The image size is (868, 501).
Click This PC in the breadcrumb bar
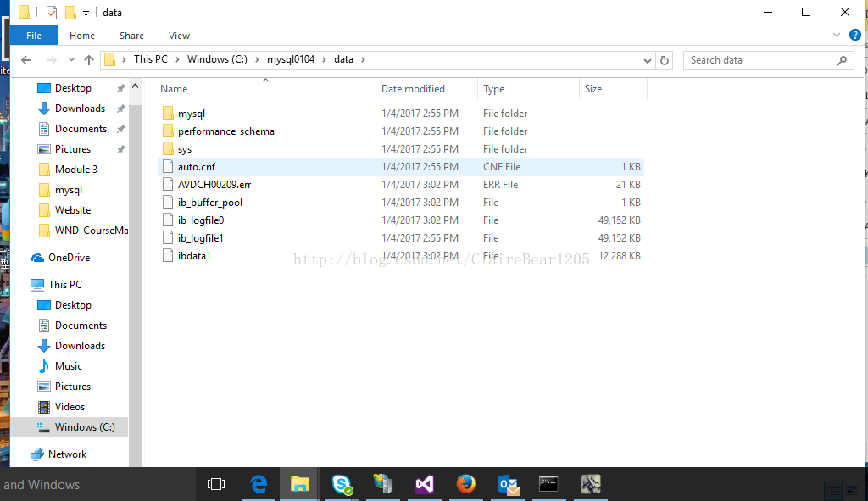[151, 59]
